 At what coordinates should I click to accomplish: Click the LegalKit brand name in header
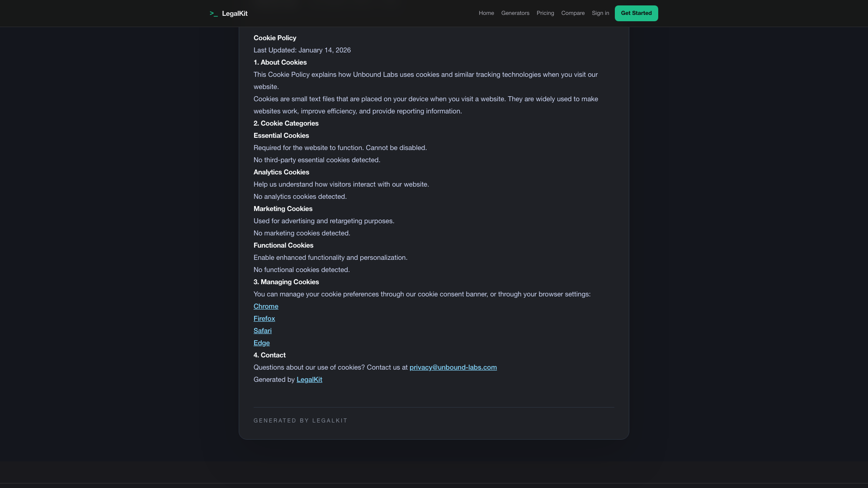tap(235, 13)
